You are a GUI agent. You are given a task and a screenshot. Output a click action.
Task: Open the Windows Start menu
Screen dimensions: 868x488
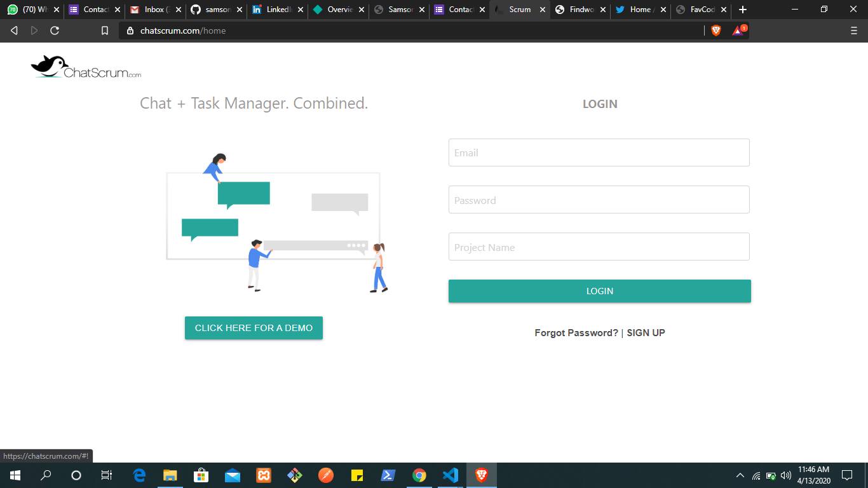[15, 475]
